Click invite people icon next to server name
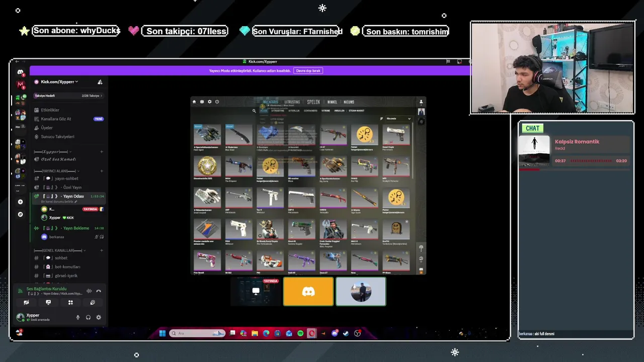644x362 pixels. tap(100, 82)
